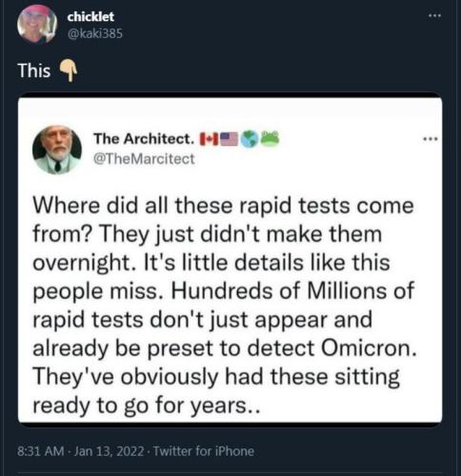Click the Canadian flag emoji
Viewport: 461px width, 476px height.
coord(209,139)
